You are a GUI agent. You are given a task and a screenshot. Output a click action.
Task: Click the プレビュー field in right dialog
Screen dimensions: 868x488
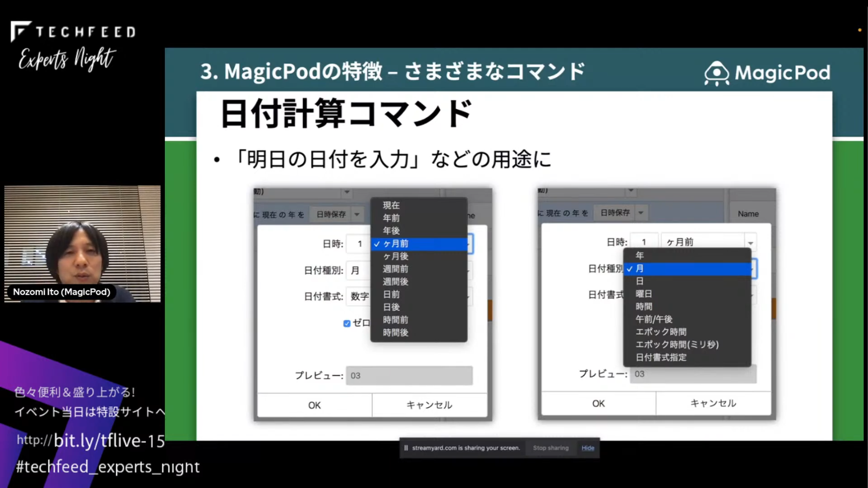(x=693, y=374)
